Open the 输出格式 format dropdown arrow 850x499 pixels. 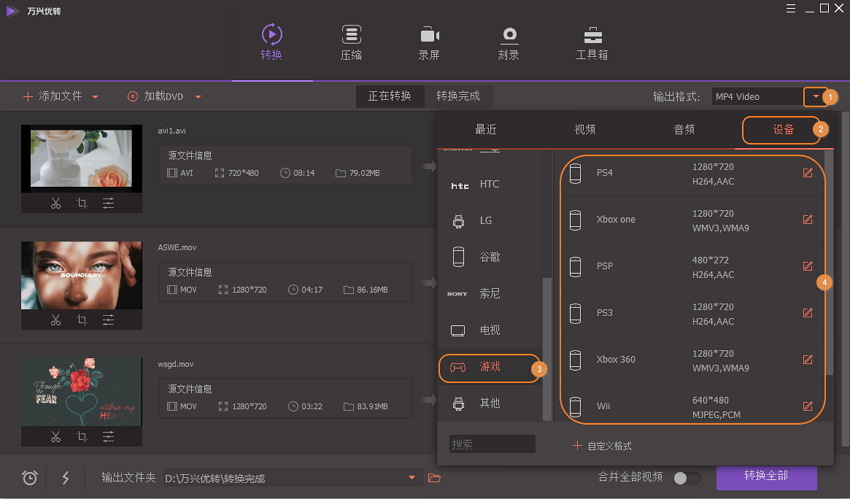tap(816, 96)
